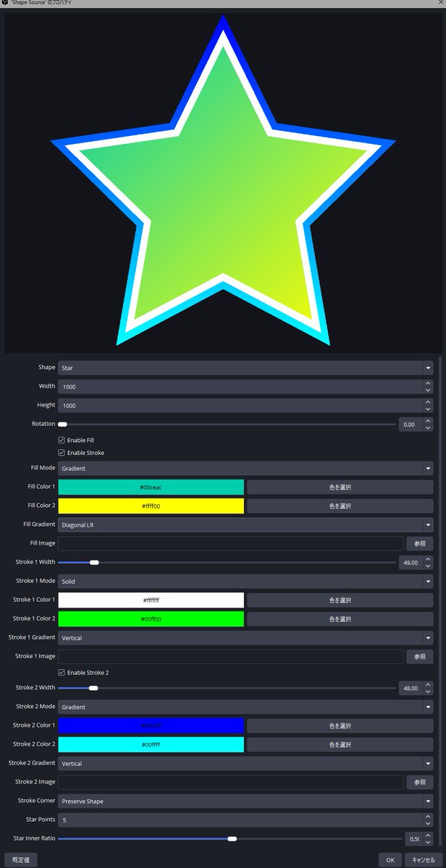This screenshot has height=868, width=446.
Task: Click the Cancel button
Action: 424,860
